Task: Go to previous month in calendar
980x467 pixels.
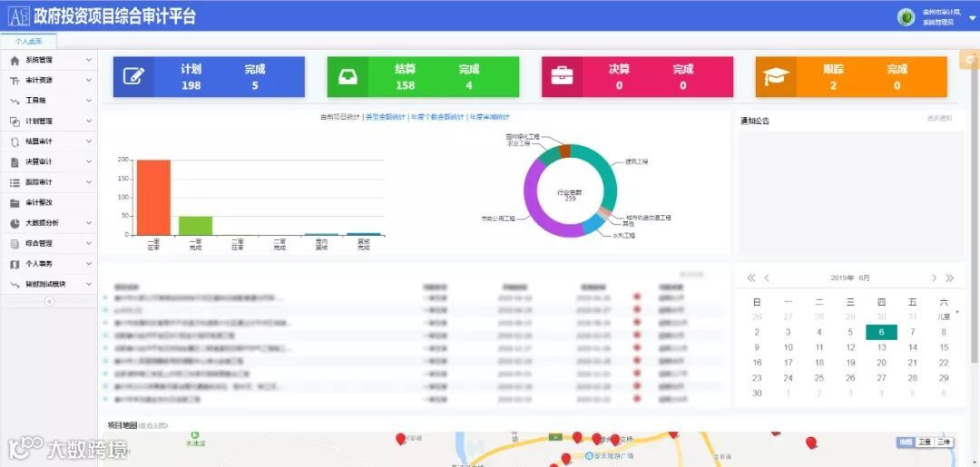Action: pyautogui.click(x=766, y=277)
